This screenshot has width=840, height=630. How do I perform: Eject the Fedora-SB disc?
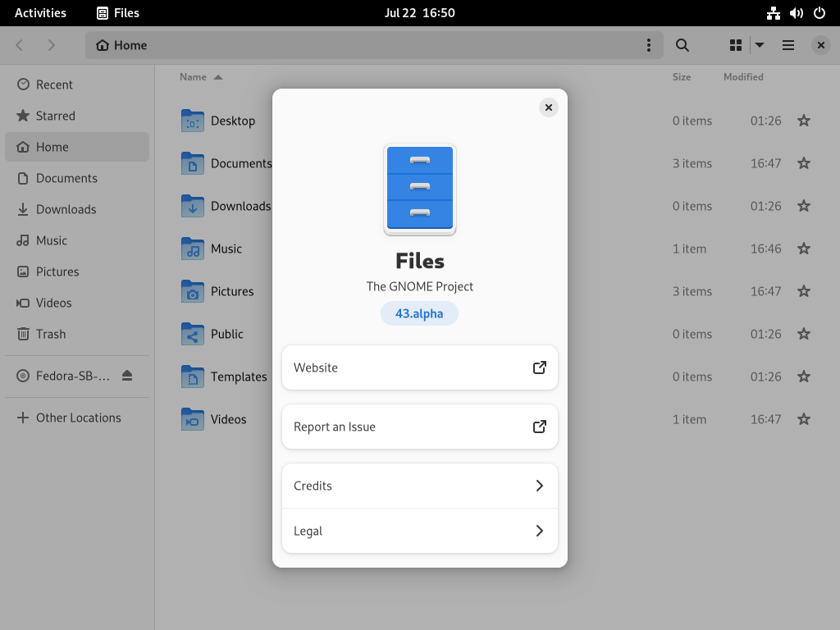click(127, 376)
